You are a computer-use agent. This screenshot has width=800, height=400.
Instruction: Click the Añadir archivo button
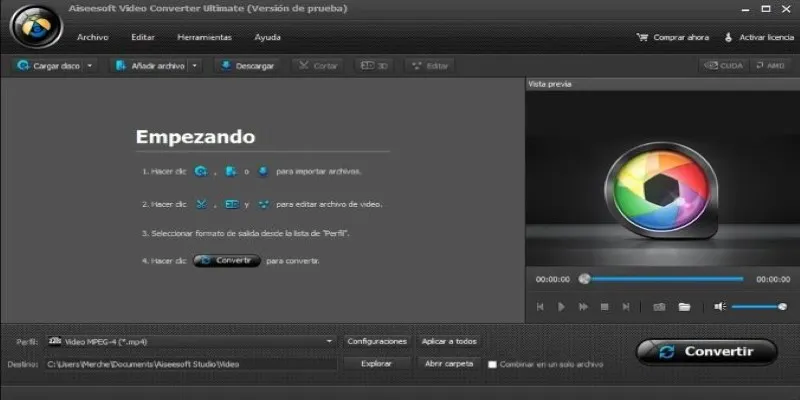coord(149,66)
